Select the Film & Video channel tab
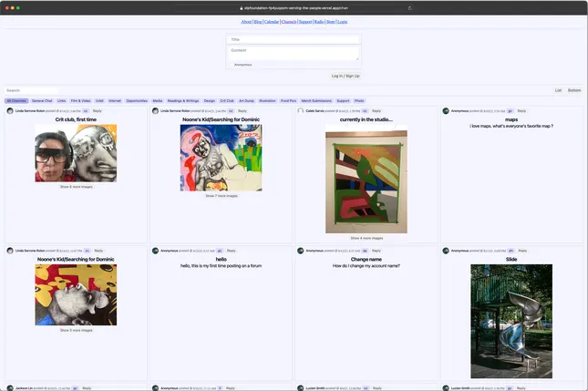Image resolution: width=588 pixels, height=391 pixels. 80,101
